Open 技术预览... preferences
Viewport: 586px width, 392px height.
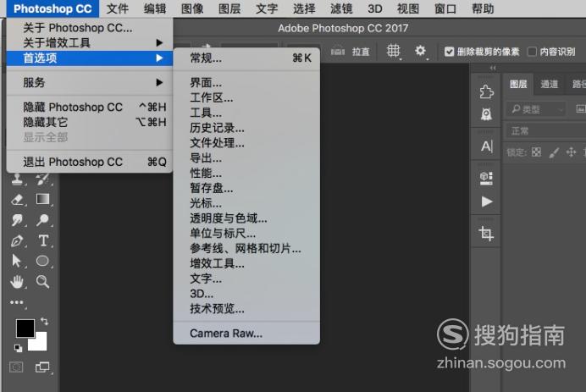tap(246, 309)
